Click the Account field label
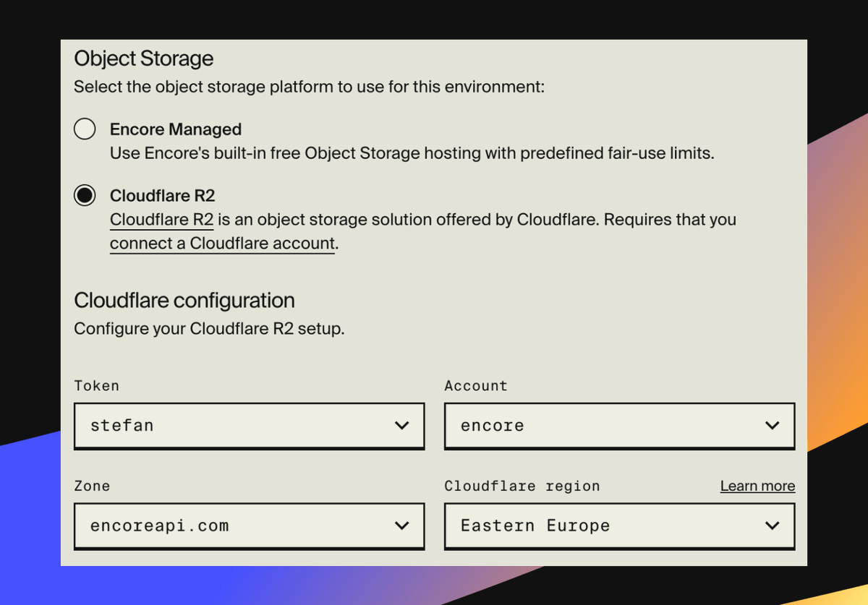Image resolution: width=868 pixels, height=605 pixels. tap(476, 386)
